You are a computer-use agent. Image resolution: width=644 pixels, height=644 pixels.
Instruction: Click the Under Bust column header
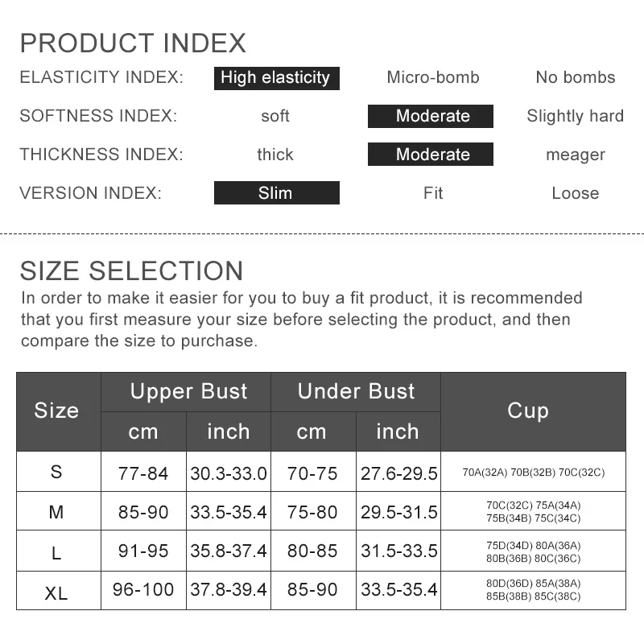356,392
